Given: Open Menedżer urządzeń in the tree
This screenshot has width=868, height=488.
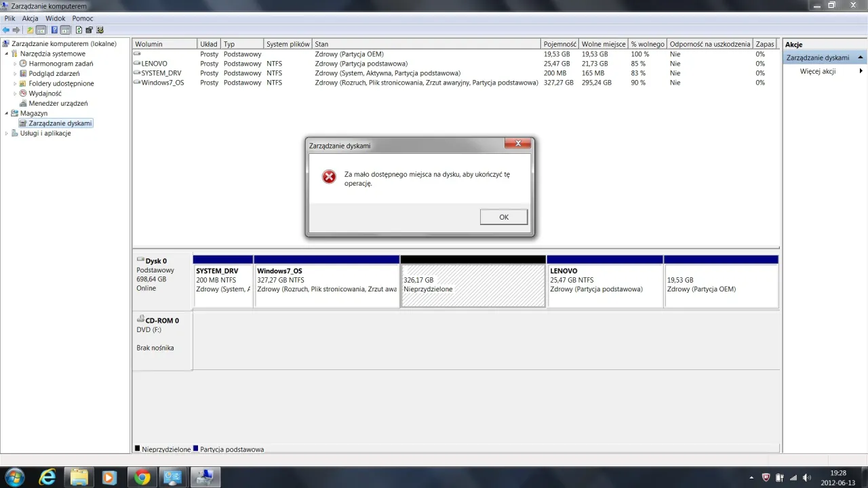Looking at the screenshot, I should (x=58, y=104).
